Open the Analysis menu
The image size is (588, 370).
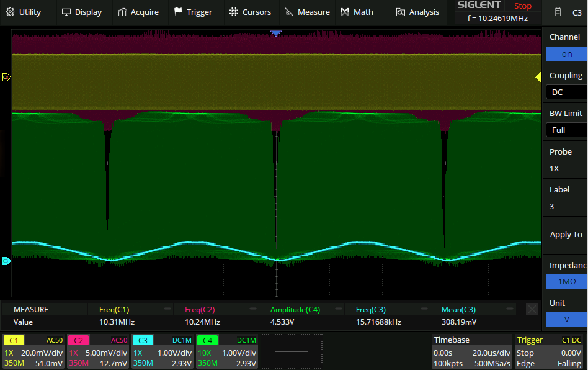coord(417,12)
